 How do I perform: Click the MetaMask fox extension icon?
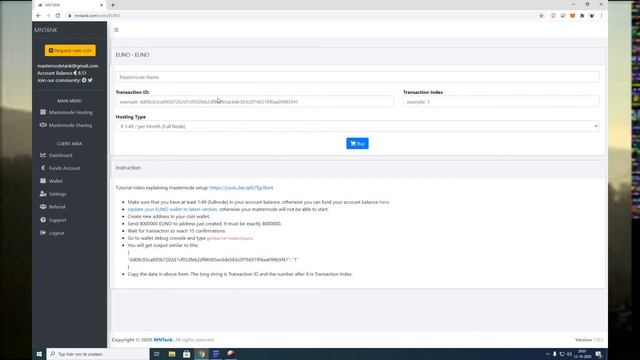tap(572, 16)
